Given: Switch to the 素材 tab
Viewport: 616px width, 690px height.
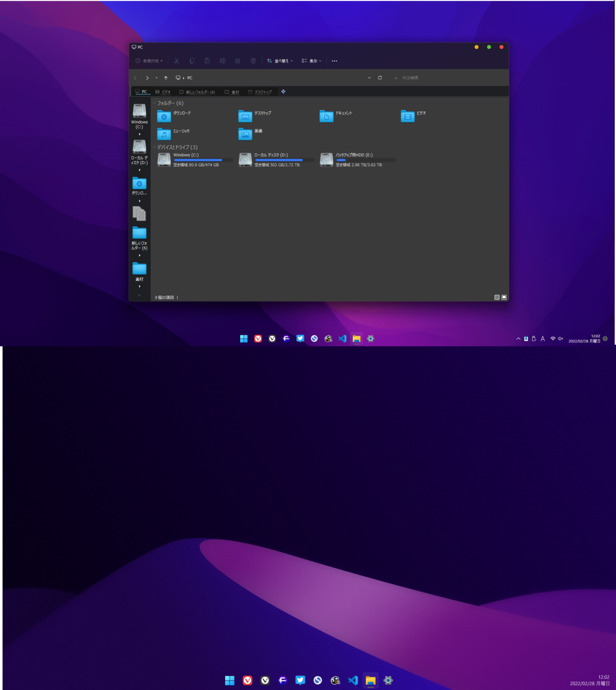Looking at the screenshot, I should click(x=232, y=92).
